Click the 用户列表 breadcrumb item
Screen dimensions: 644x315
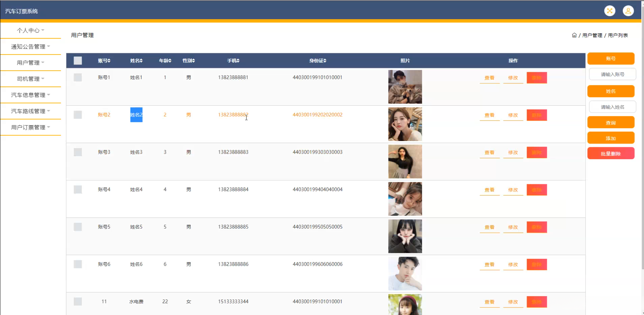click(x=618, y=35)
